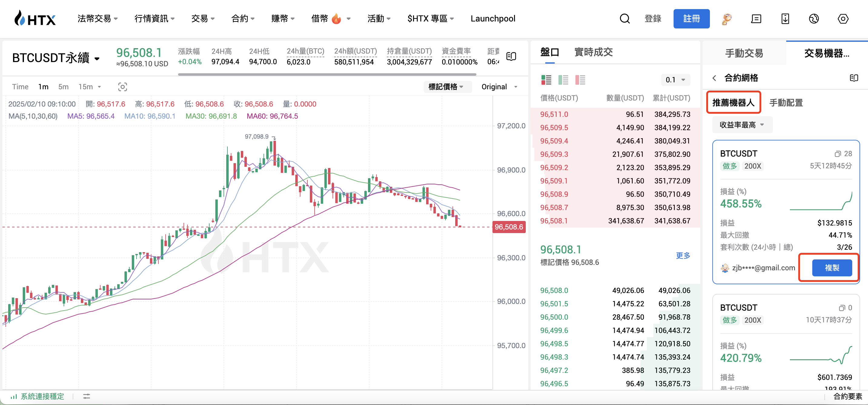Click the 系統連接穩定 status text

click(42, 396)
